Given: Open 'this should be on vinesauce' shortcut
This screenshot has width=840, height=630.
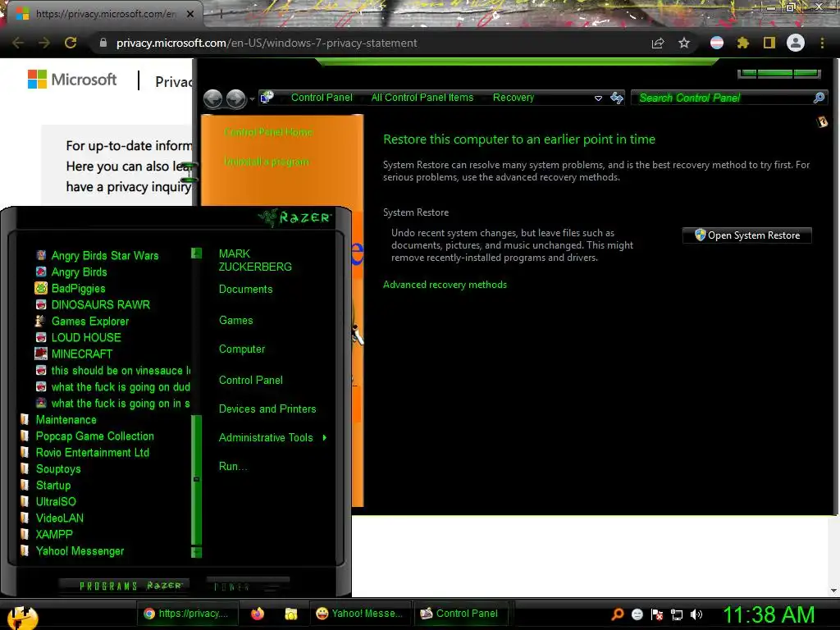Looking at the screenshot, I should coord(112,371).
